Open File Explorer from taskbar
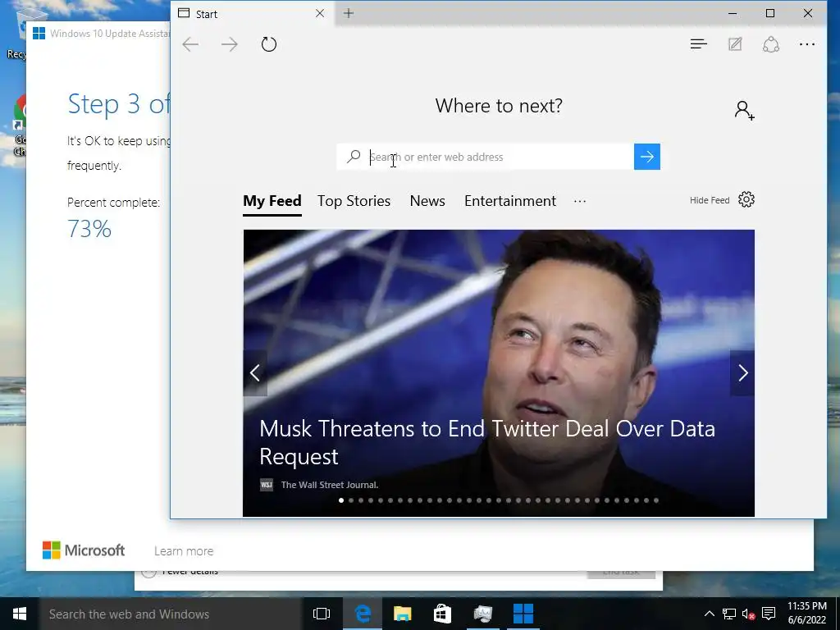The height and width of the screenshot is (630, 840). tap(402, 614)
